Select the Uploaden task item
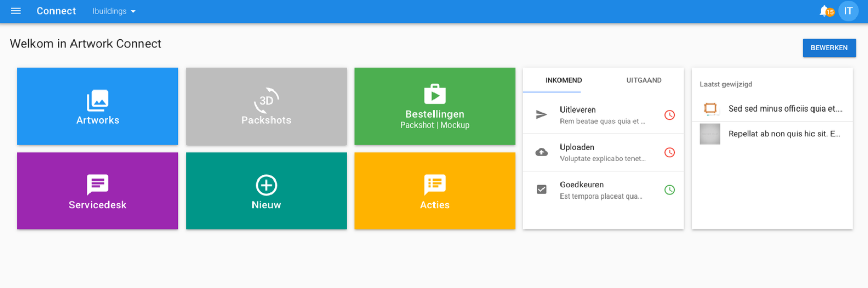 coord(602,153)
